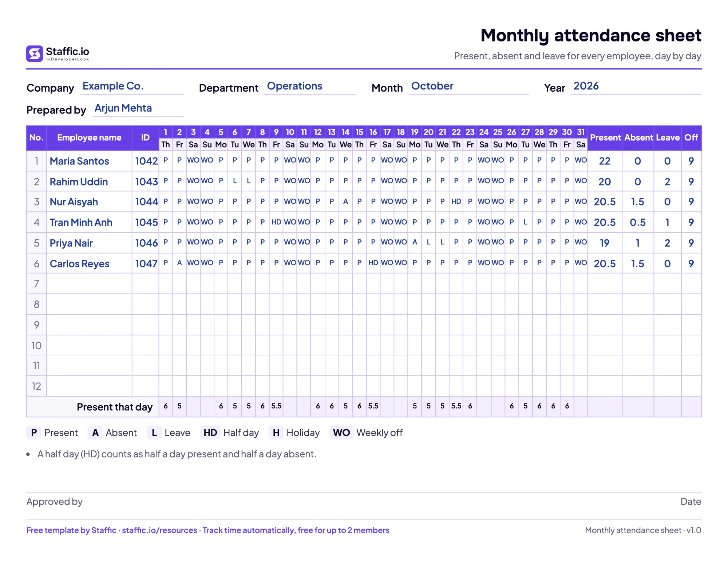Viewport: 728px width, 562px height.
Task: Click Priya Nair's 'A' entry on day 19
Action: (415, 242)
